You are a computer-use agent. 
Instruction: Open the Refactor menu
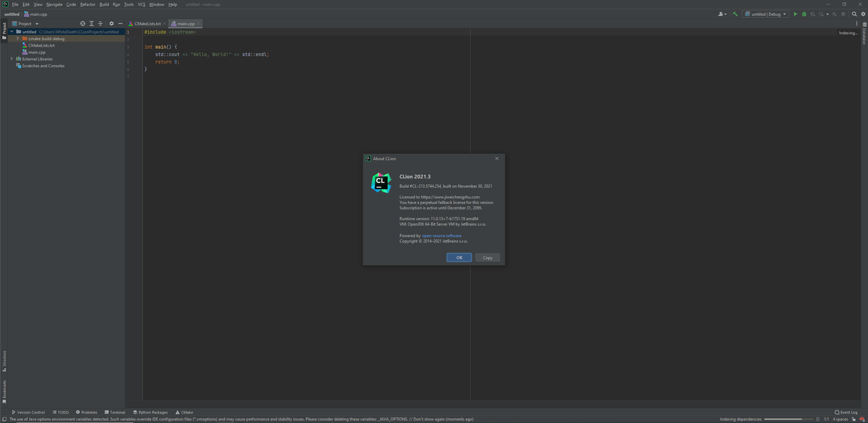(87, 4)
